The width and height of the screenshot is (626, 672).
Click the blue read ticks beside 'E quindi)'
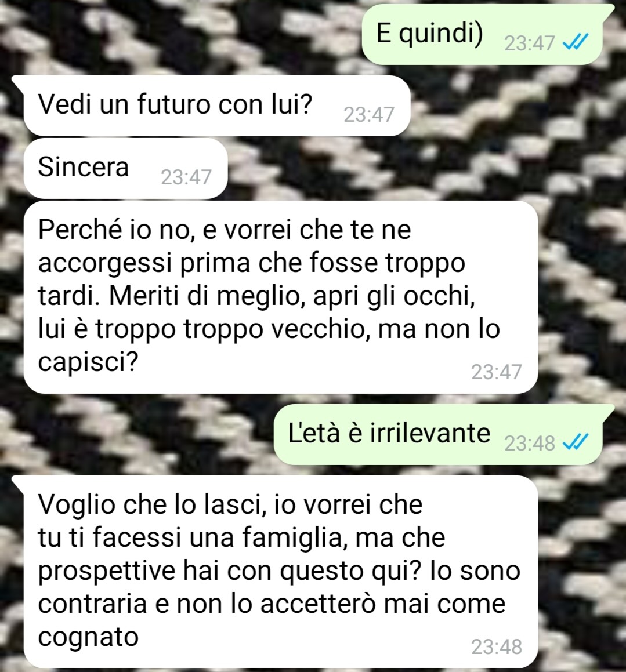tap(575, 42)
